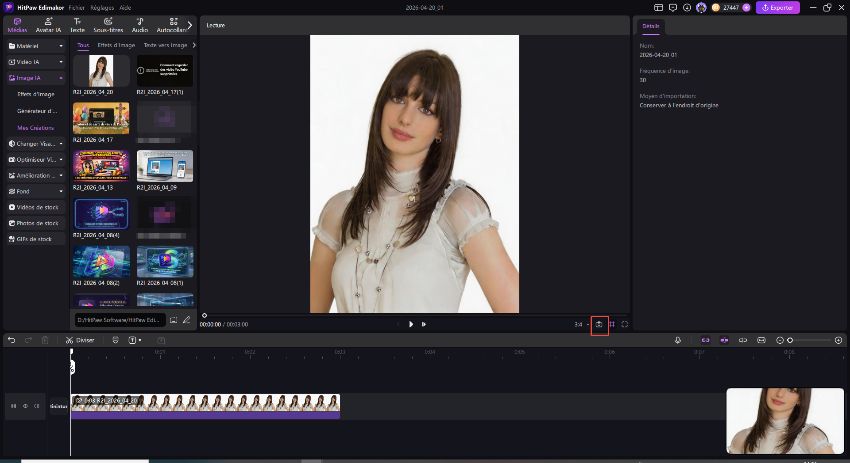
Task: Expand the Fond dropdown
Action: pyautogui.click(x=36, y=191)
